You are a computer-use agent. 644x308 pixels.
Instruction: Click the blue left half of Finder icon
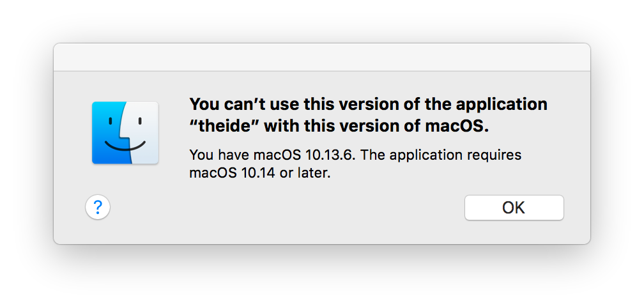pyautogui.click(x=107, y=132)
